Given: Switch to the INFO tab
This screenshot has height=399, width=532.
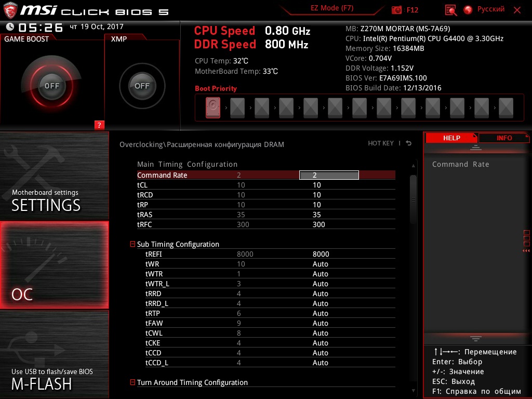Looking at the screenshot, I should [x=504, y=138].
